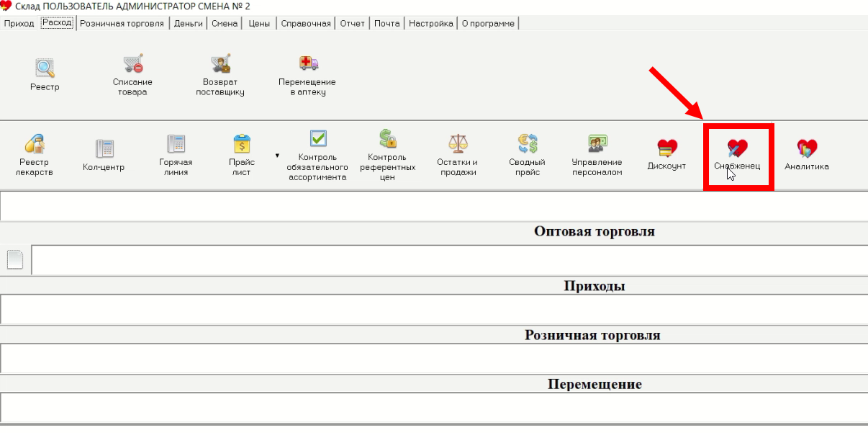Open the Настройка menu tab

(x=430, y=22)
